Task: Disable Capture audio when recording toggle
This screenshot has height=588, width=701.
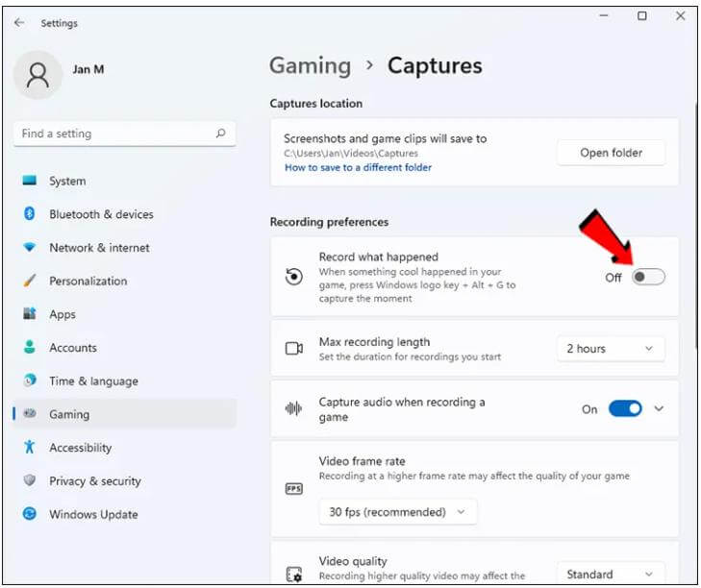Action: point(625,409)
